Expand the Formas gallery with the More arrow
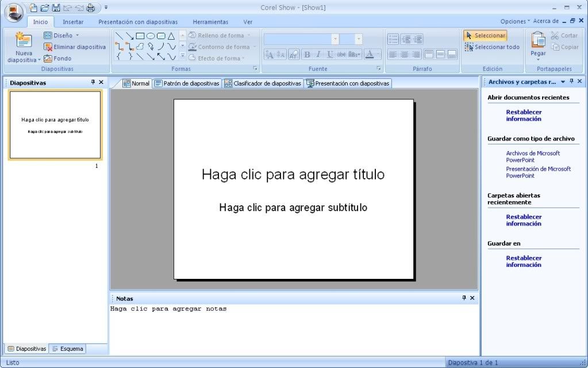This screenshot has height=368, width=588. (183, 56)
